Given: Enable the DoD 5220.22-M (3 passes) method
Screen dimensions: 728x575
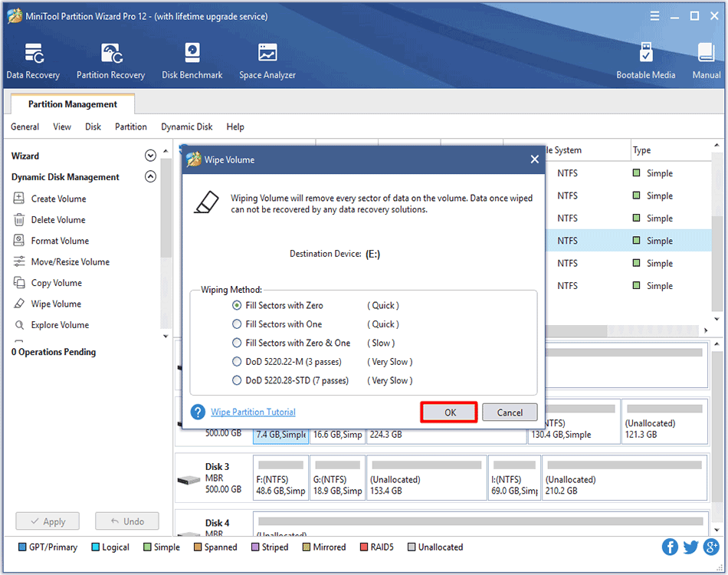Looking at the screenshot, I should [237, 361].
